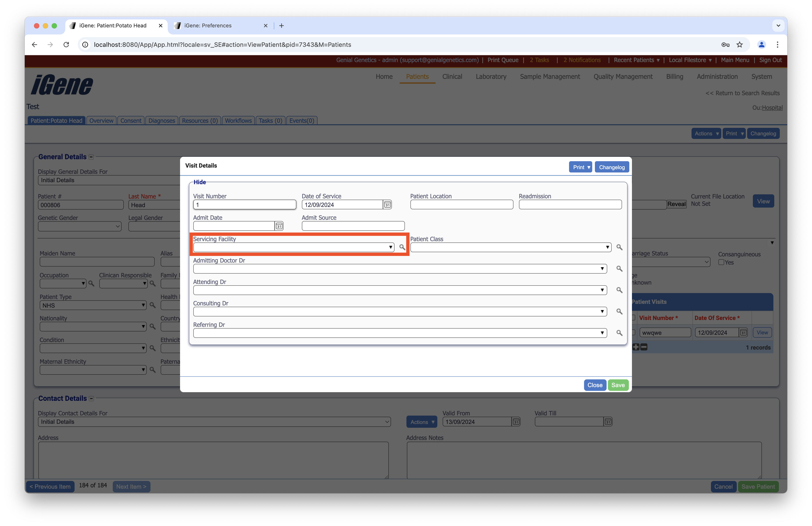Click the Attending Dr search magnifier icon
Screen dimensions: 812x526
[x=619, y=290]
